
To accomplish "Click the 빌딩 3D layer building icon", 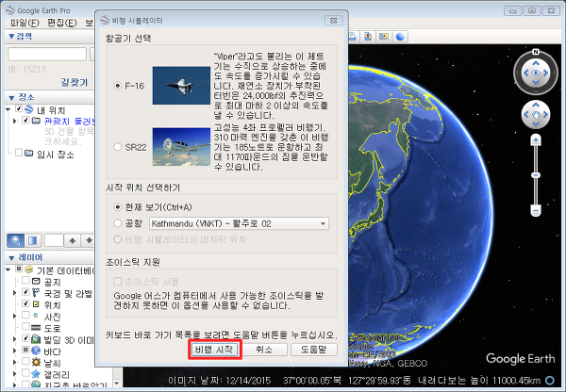I will click(x=36, y=339).
